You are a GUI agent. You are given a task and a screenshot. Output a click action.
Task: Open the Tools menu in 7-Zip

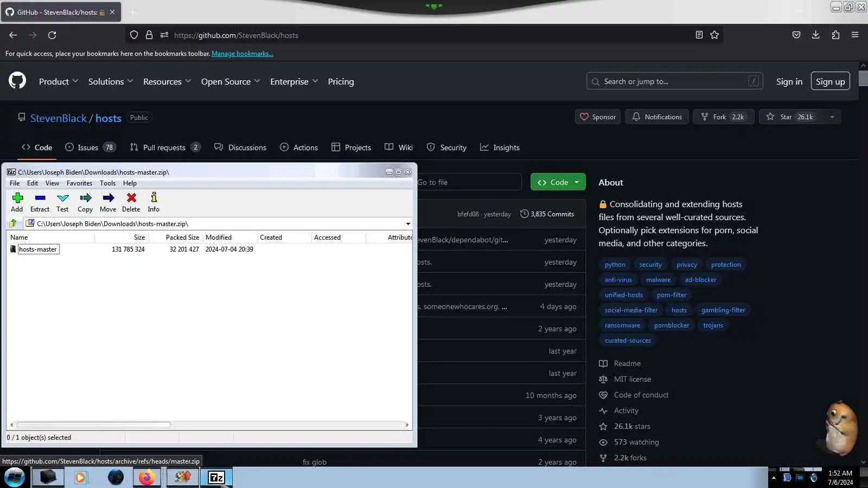coord(107,183)
